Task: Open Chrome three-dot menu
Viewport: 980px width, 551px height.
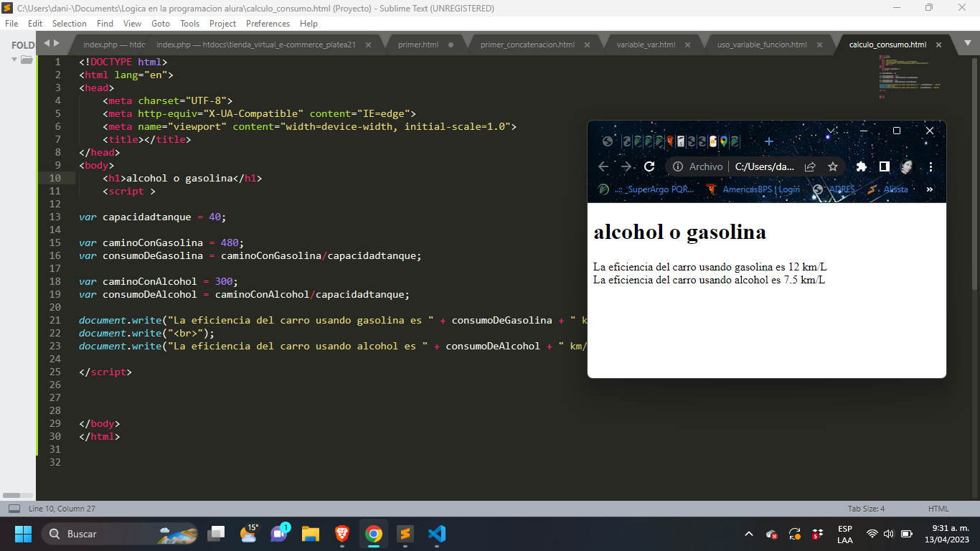Action: [x=930, y=166]
